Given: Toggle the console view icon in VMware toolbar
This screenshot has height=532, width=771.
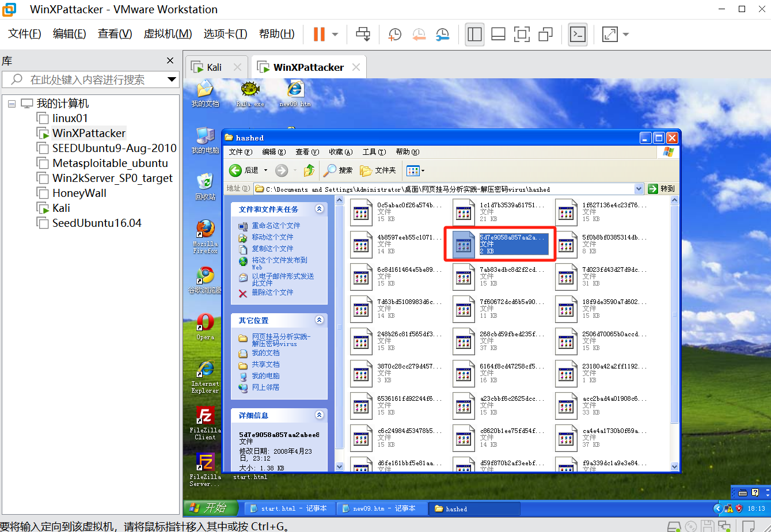Looking at the screenshot, I should click(x=578, y=35).
